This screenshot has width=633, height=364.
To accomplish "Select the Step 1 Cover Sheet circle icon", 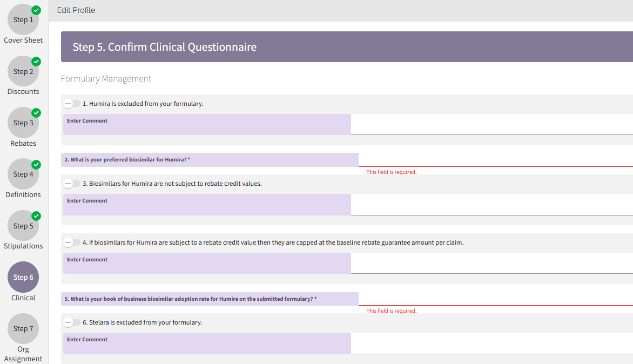I will (23, 19).
